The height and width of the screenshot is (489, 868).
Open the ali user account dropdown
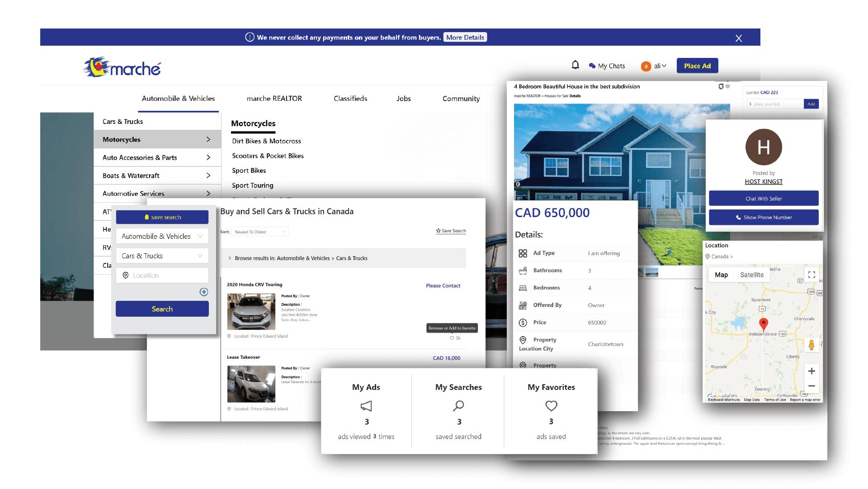660,66
